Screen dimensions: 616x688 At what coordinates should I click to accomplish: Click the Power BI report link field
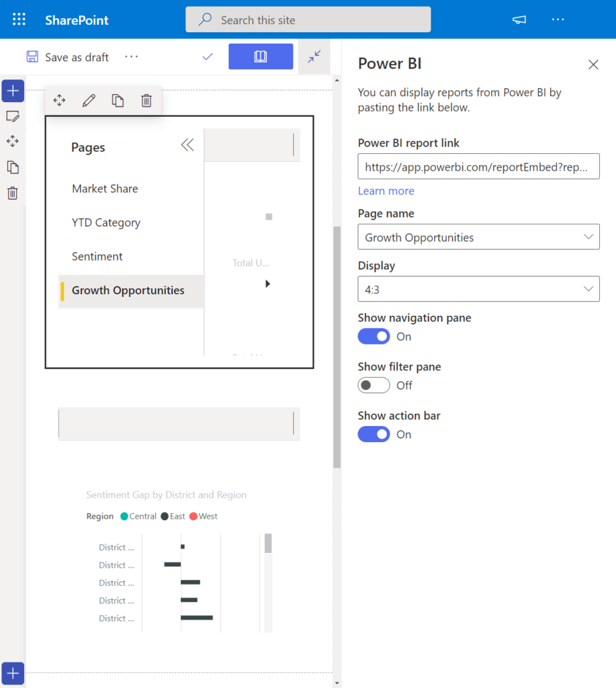point(478,167)
